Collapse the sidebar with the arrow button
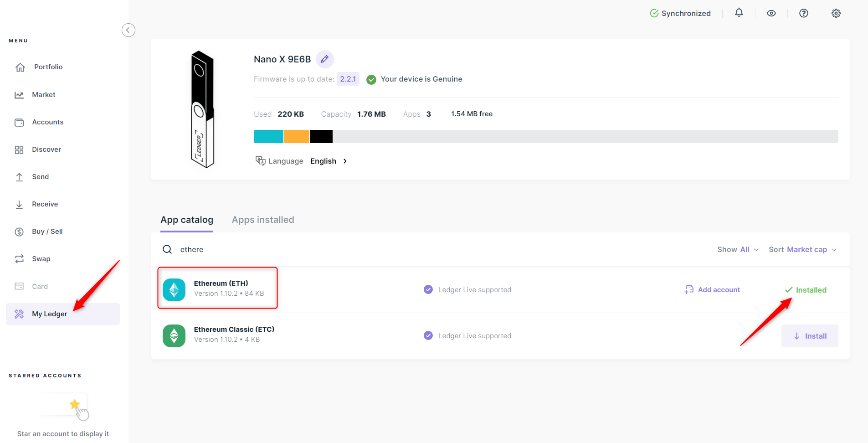This screenshot has width=868, height=443. point(128,30)
